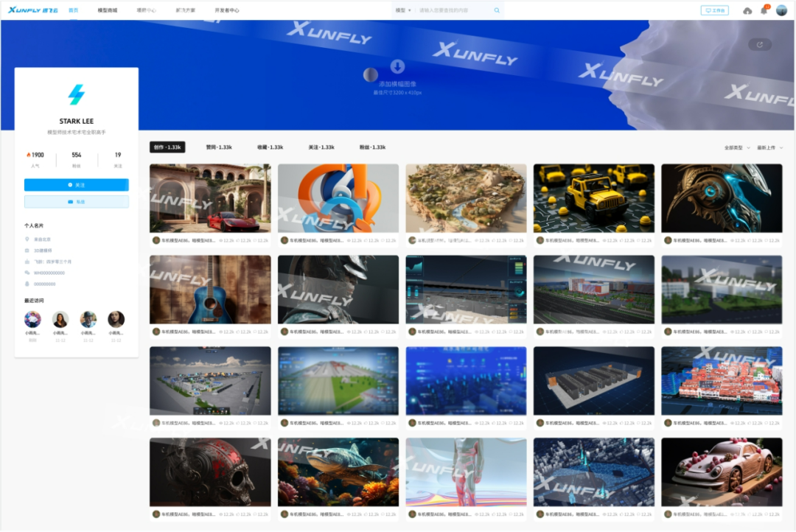The image size is (796, 532).
Task: Open the notification bell icon
Action: [x=764, y=10]
